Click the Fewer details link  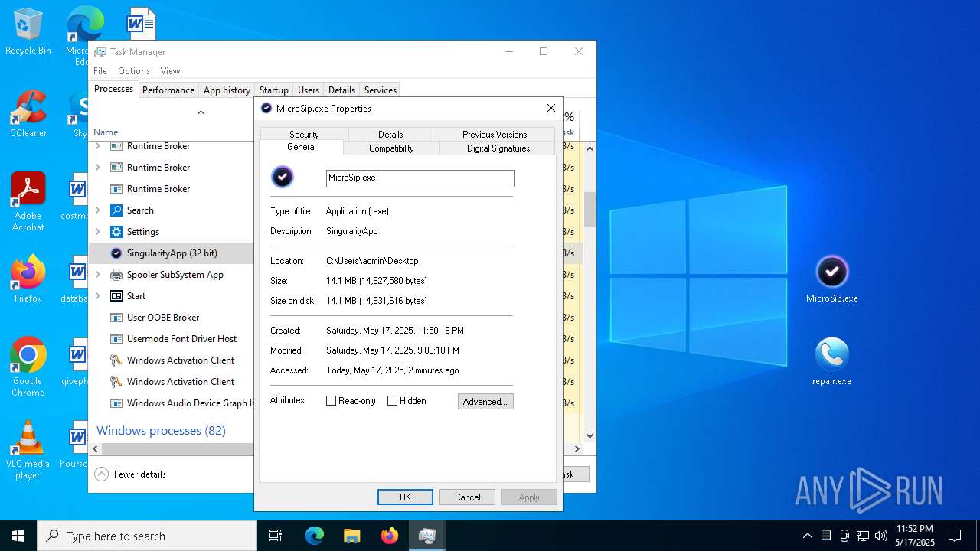pos(140,474)
